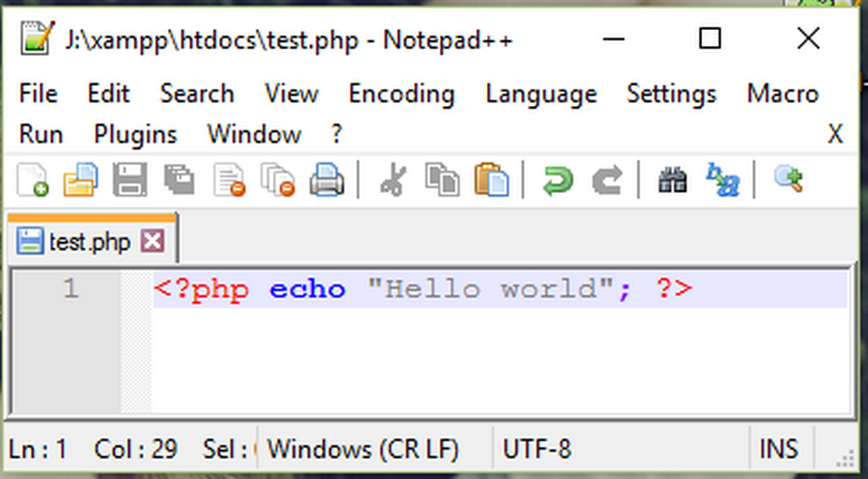Open the Language menu
This screenshot has width=868, height=479.
[x=541, y=94]
